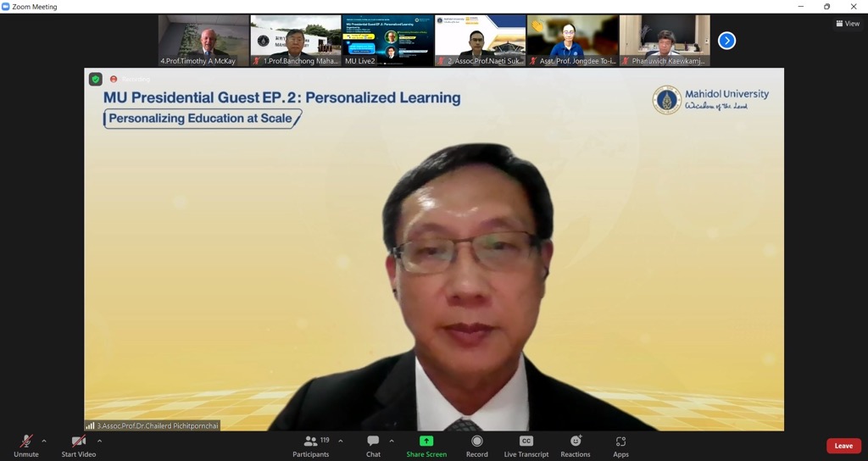Screen dimensions: 868x461
Task: Expand chat options caret next to Chat
Action: (392, 441)
